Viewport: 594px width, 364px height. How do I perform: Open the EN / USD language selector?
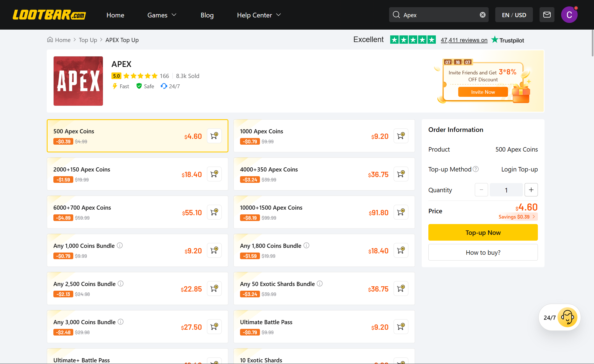click(514, 15)
